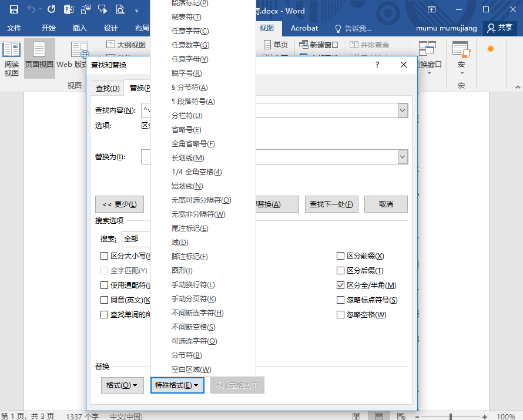The width and height of the screenshot is (523, 420).
Task: Adjust the status bar zoom slider
Action: point(451,416)
